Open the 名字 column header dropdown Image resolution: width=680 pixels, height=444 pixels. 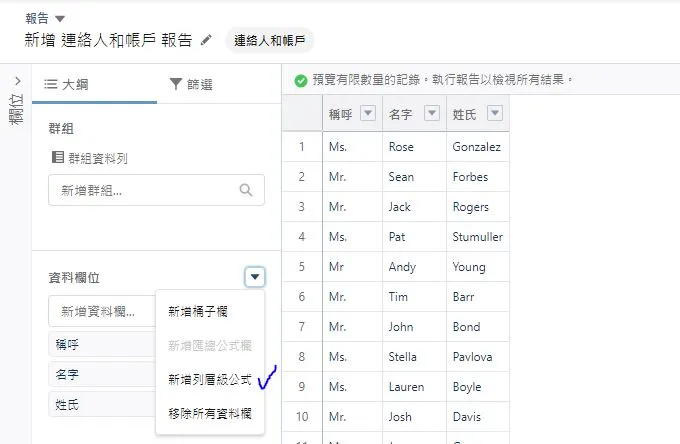click(432, 113)
